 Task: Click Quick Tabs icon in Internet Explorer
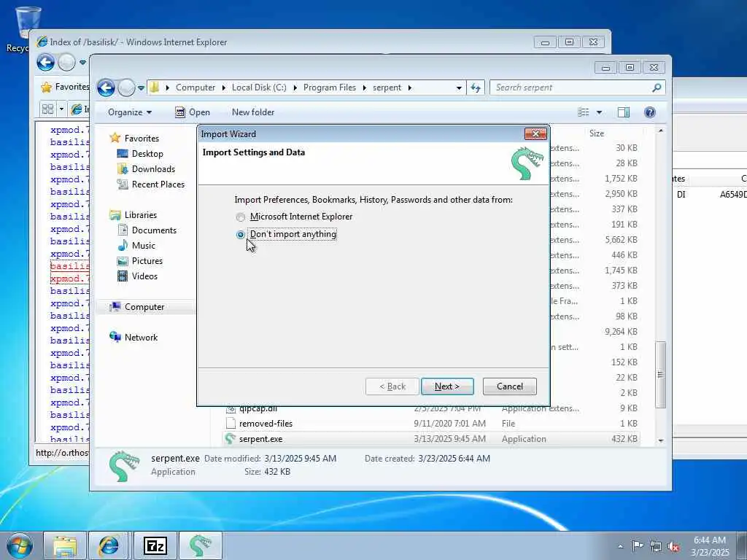point(47,109)
